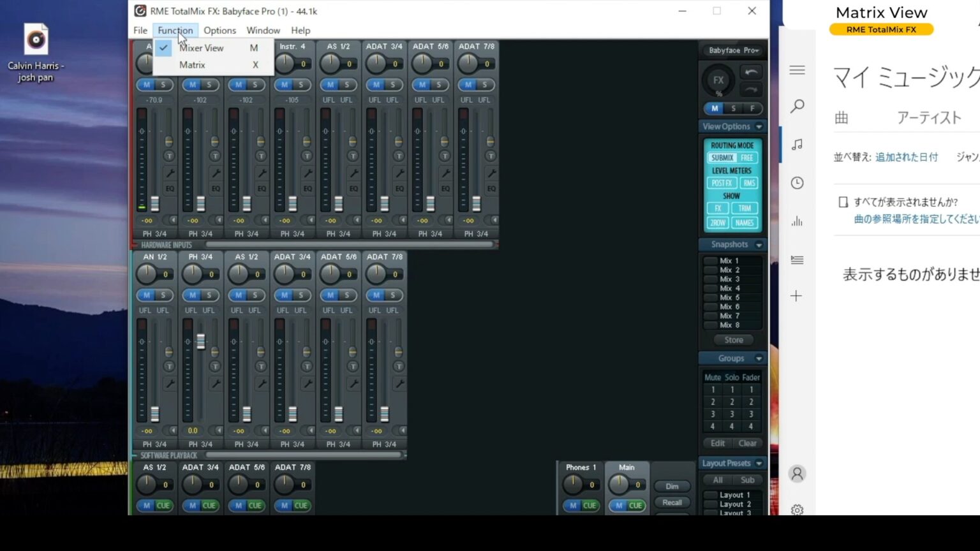This screenshot has height=551, width=980.
Task: Collapse the View Options panel
Action: pyautogui.click(x=758, y=126)
